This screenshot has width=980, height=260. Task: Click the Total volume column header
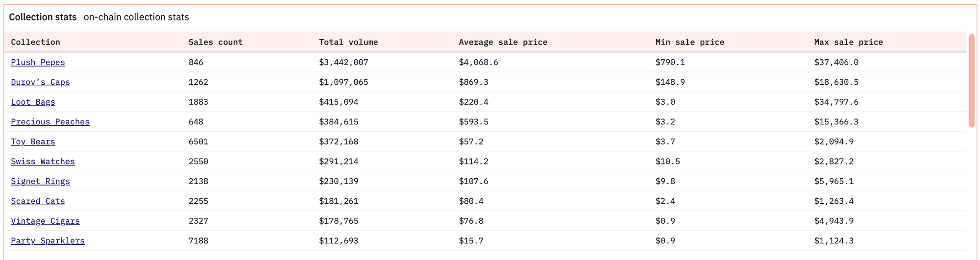348,42
